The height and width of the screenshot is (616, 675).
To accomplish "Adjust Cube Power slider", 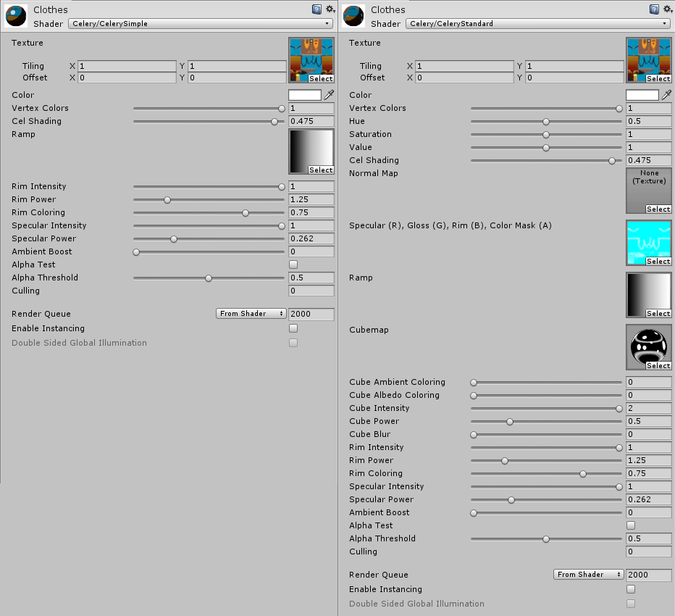I will (547, 421).
